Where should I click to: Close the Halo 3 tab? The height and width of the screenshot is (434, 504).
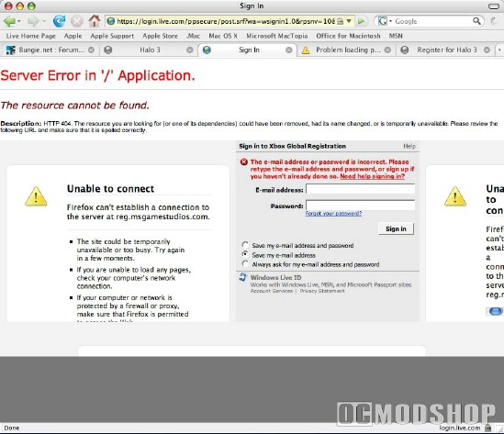(x=190, y=50)
